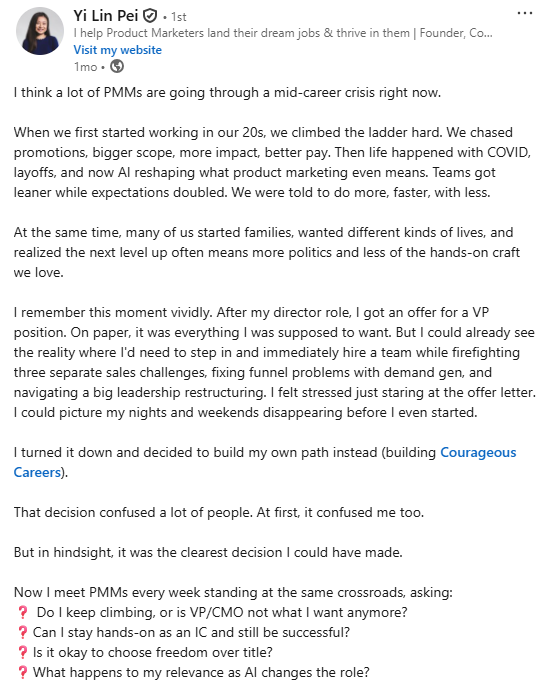Image resolution: width=550 pixels, height=691 pixels.
Task: Click the verified shield badge beside the name
Action: pos(150,16)
